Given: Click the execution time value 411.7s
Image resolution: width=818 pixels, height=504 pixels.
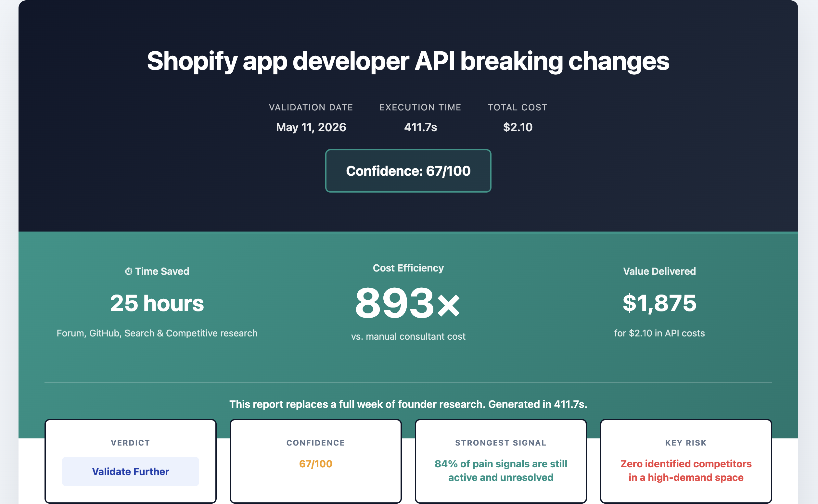Looking at the screenshot, I should click(420, 127).
